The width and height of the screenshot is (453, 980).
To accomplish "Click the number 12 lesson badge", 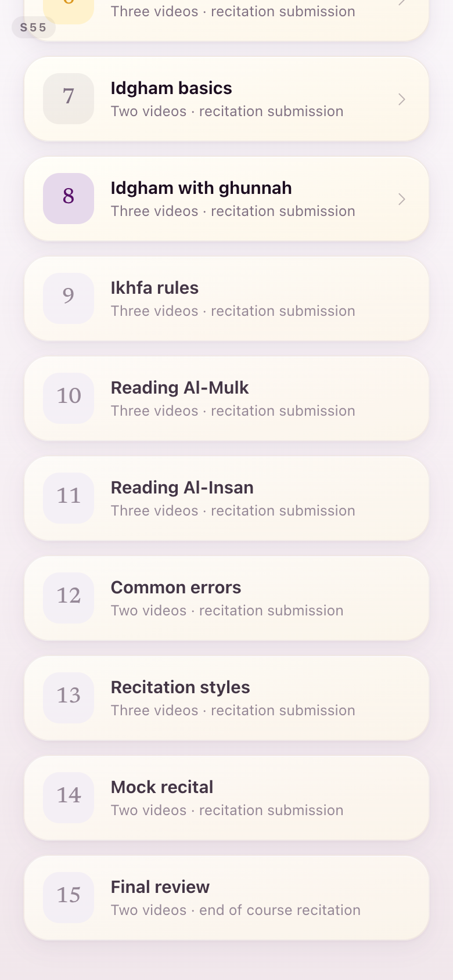I will [x=69, y=598].
